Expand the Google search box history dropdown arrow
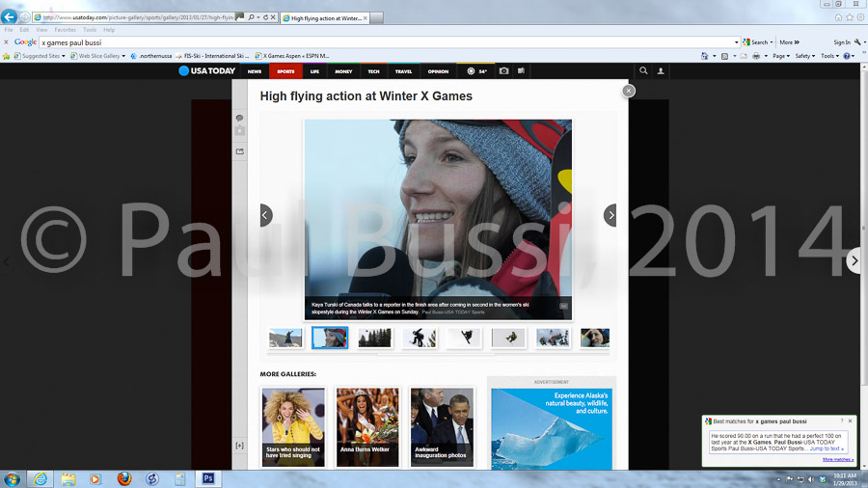Image resolution: width=868 pixels, height=488 pixels. [736, 42]
